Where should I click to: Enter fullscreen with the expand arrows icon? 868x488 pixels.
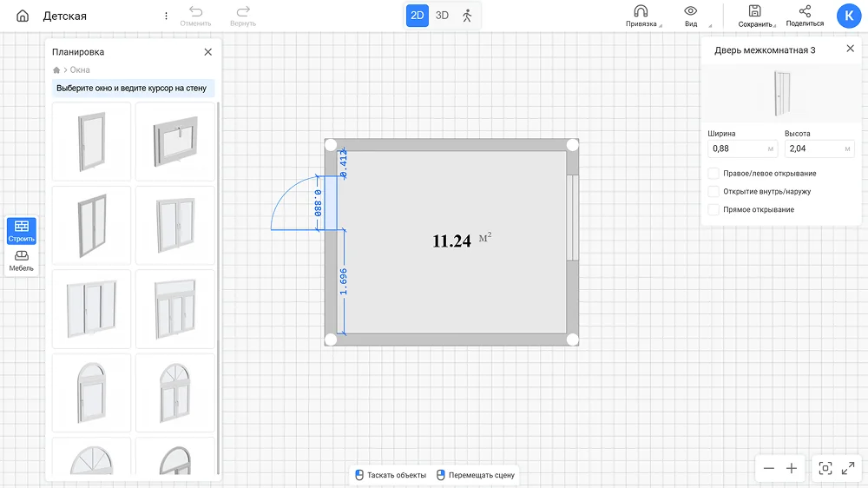(x=848, y=468)
